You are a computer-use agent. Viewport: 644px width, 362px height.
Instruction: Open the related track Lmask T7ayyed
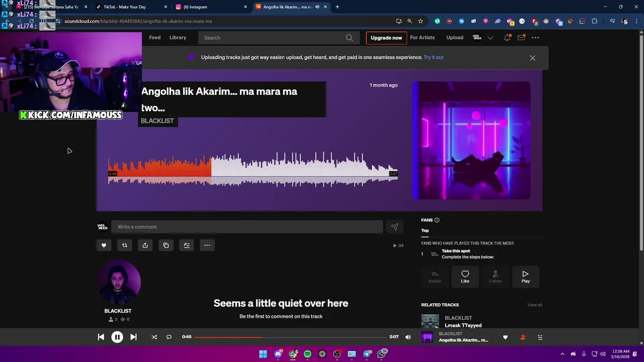(463, 325)
